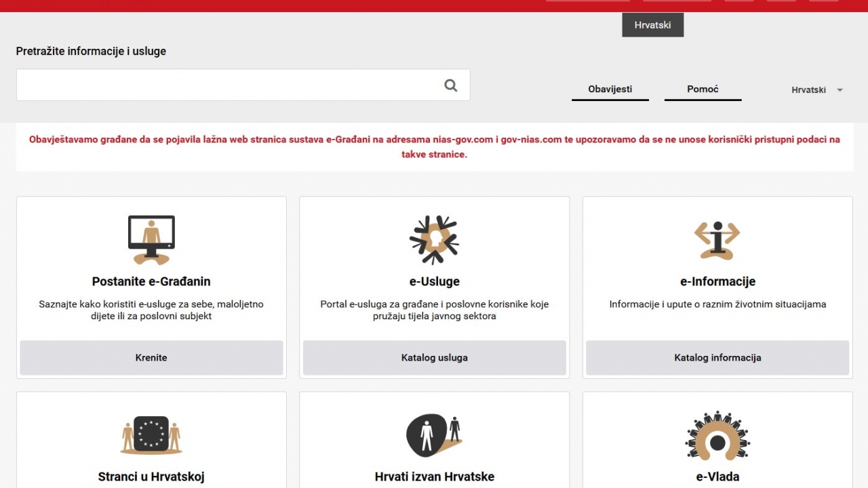Viewport: 868px width, 488px height.
Task: Open Katalog informacija
Action: point(717,358)
